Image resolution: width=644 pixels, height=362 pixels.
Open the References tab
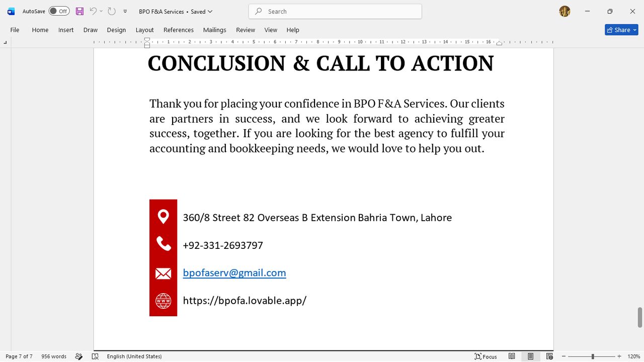tap(179, 30)
